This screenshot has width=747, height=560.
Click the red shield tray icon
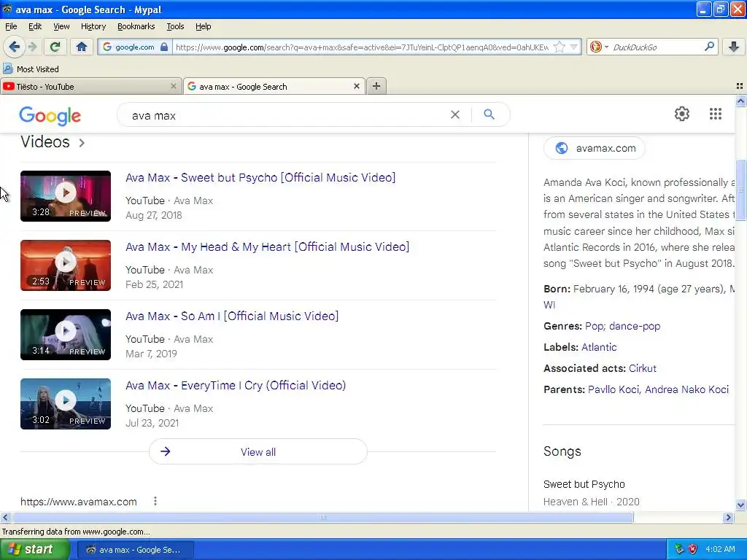692,549
